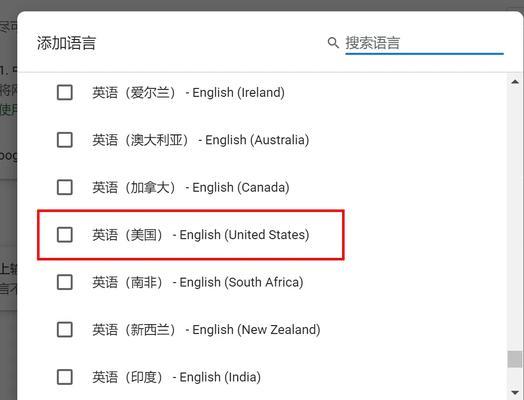
Task: Select the 英语（爱尔兰） label text
Action: pyautogui.click(x=134, y=93)
